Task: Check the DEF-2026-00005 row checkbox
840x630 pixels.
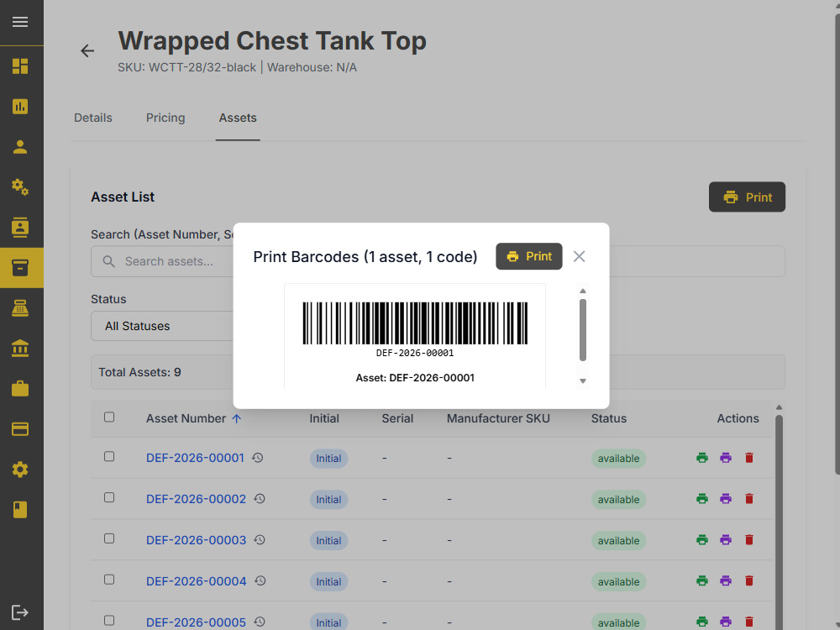Action: [x=109, y=621]
